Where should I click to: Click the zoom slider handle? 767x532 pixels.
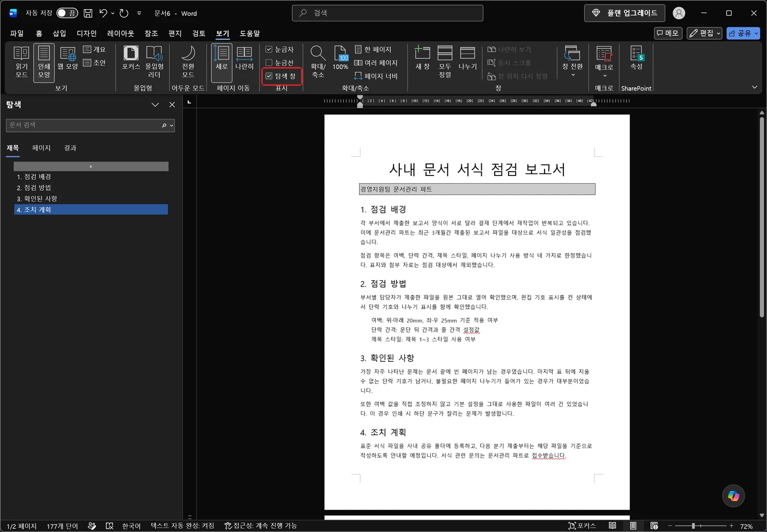(693, 526)
